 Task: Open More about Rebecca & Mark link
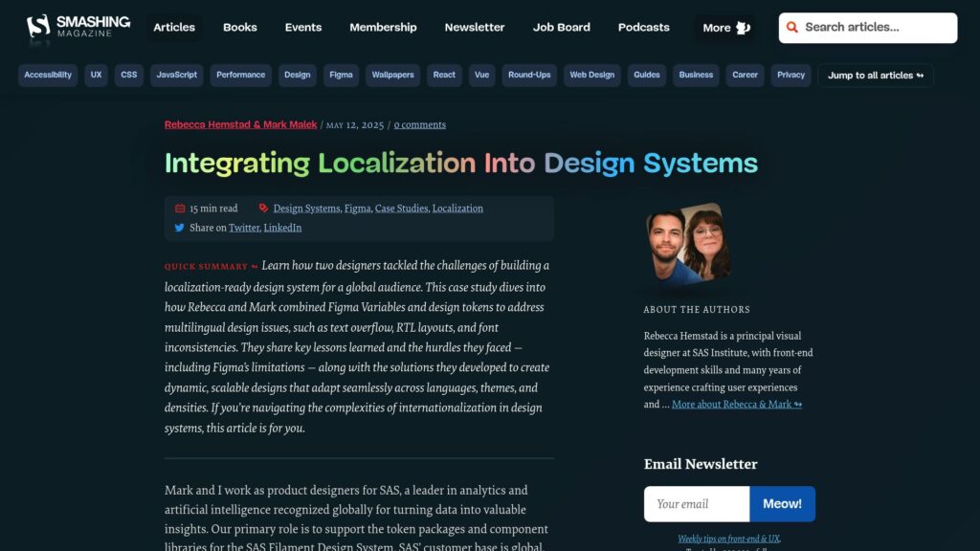737,405
